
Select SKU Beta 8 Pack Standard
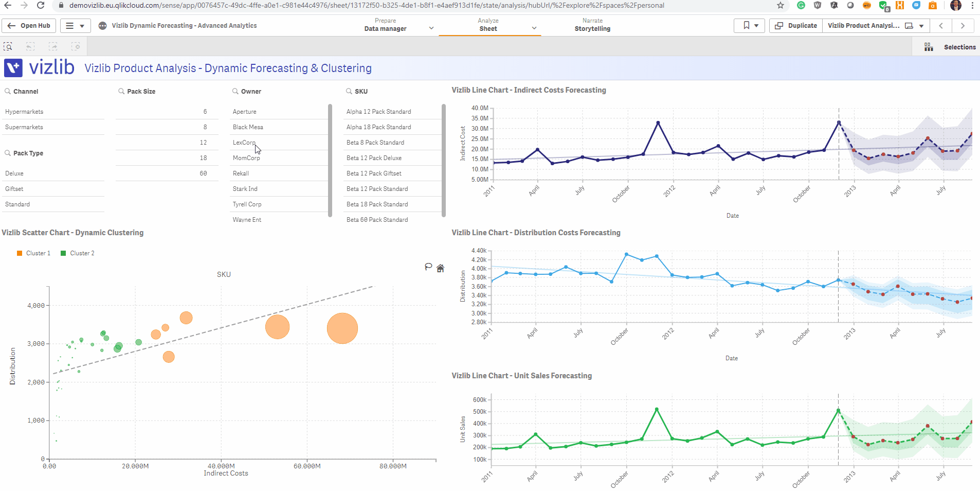point(392,143)
